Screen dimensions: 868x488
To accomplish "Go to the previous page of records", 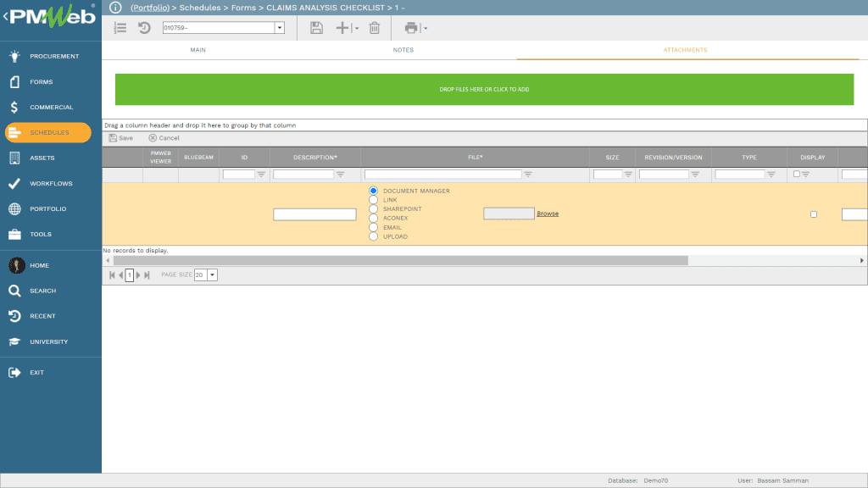I will click(120, 275).
